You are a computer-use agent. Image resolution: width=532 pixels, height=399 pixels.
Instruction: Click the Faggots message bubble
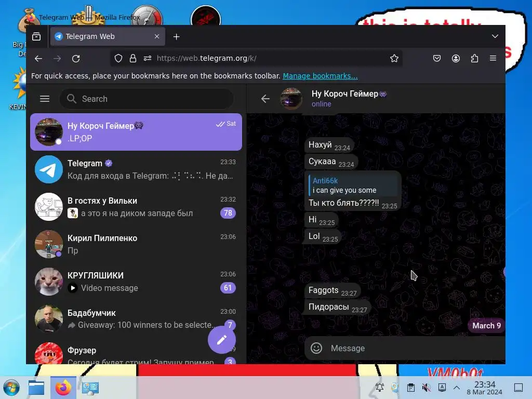pyautogui.click(x=332, y=290)
